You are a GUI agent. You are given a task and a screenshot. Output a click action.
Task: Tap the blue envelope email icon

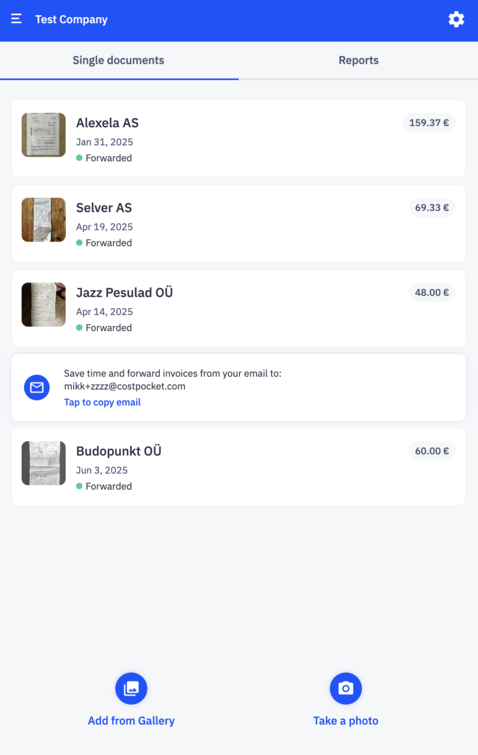click(37, 388)
